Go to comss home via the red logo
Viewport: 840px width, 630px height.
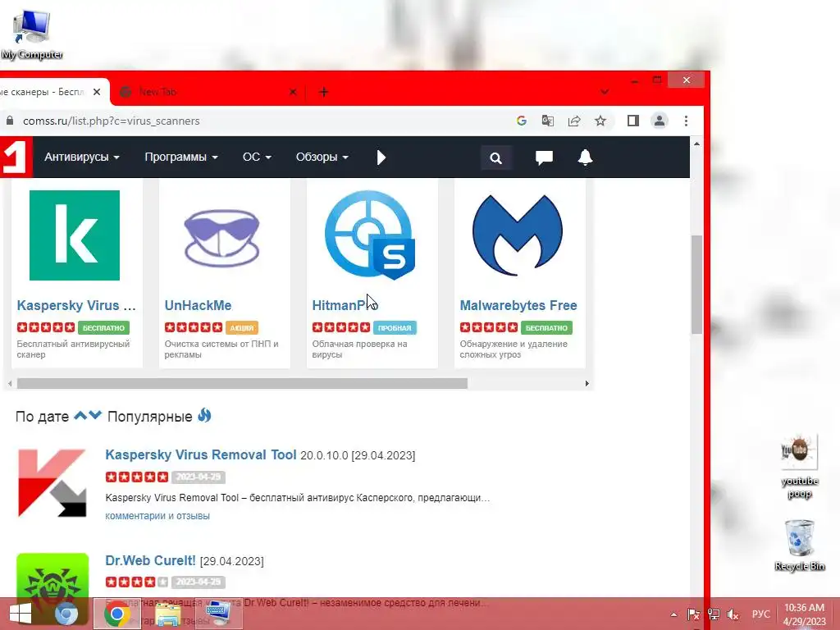(x=15, y=157)
